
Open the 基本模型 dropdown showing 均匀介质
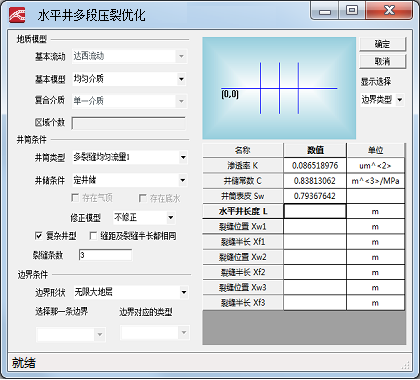coord(129,79)
